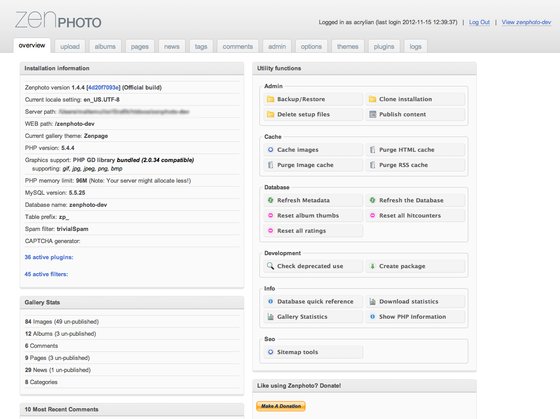Click the Refresh Metadata button label
This screenshot has height=419, width=560.
[x=303, y=200]
